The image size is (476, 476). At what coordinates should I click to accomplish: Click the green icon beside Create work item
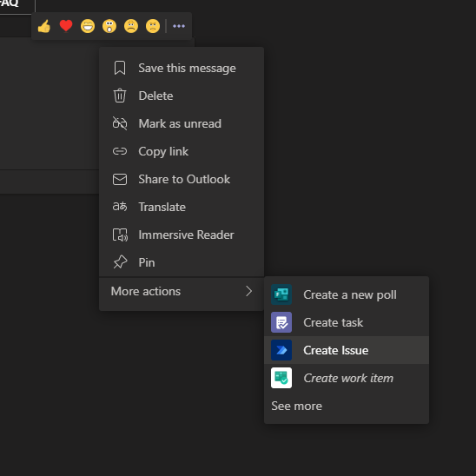(x=281, y=378)
